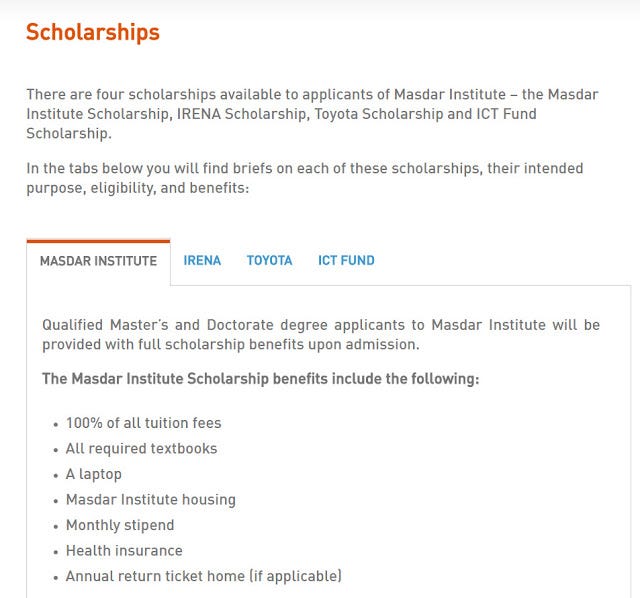This screenshot has width=640, height=598.
Task: Select the MASDAR INSTITUTE tab
Action: tap(98, 260)
